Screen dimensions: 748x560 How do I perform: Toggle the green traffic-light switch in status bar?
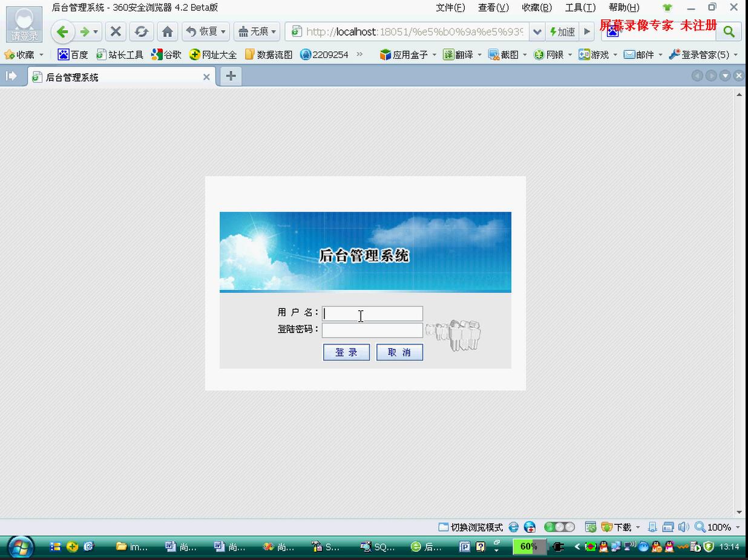[559, 527]
